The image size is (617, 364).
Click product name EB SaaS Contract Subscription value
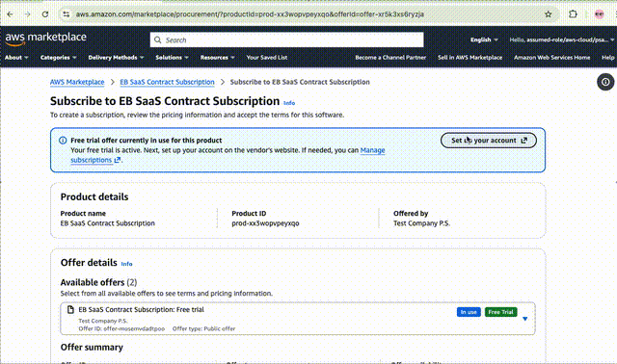(x=107, y=223)
